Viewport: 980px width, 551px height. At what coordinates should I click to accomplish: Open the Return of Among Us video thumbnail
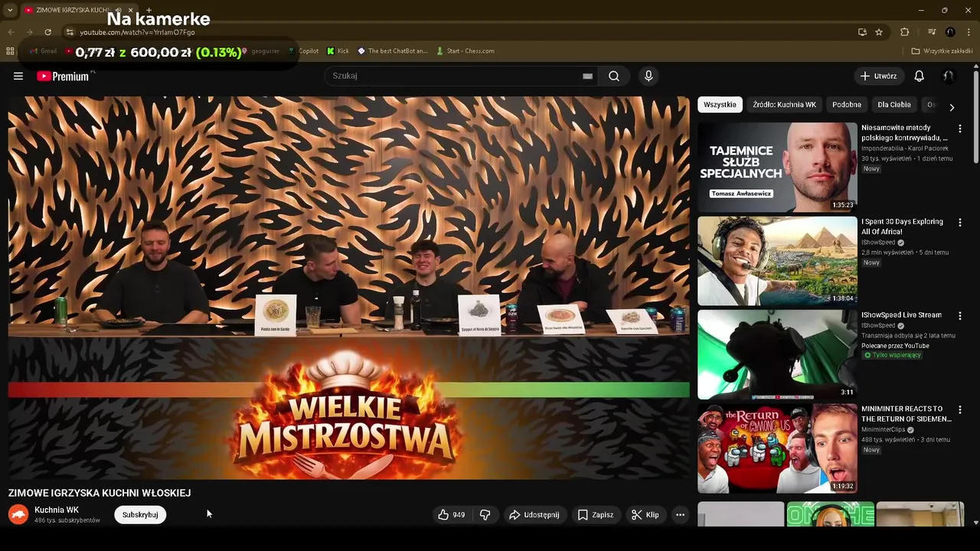(x=777, y=448)
